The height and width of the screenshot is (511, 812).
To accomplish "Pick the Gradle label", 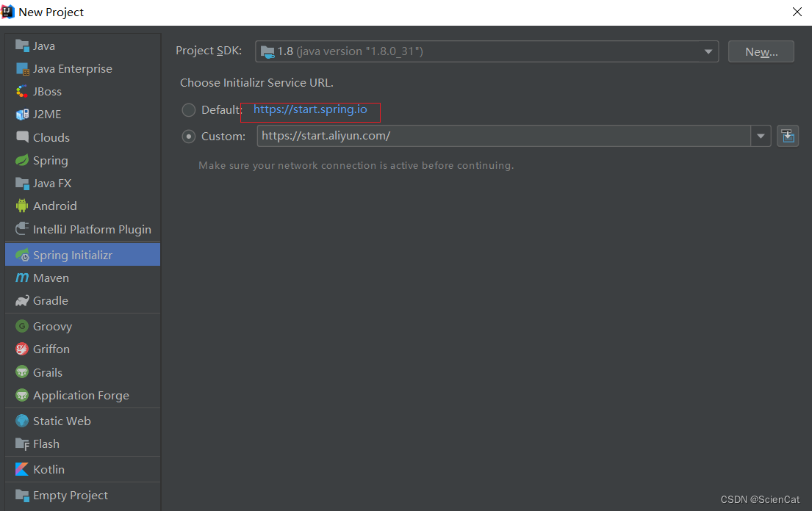I will pos(51,300).
